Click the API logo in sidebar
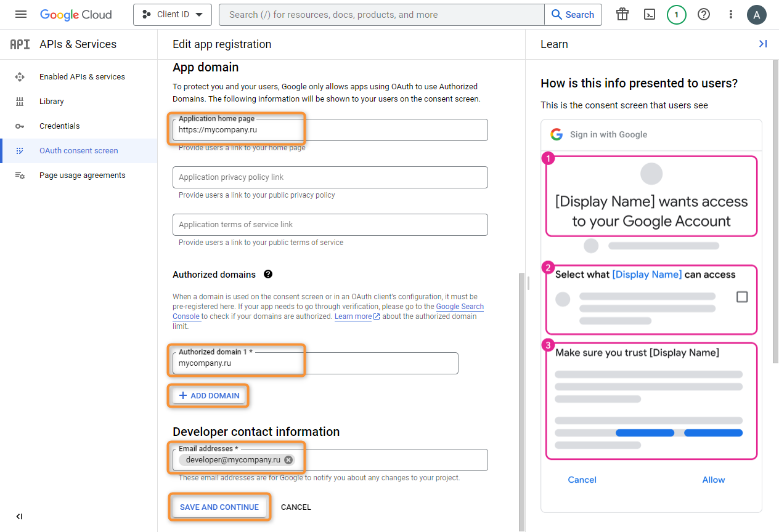 tap(20, 44)
